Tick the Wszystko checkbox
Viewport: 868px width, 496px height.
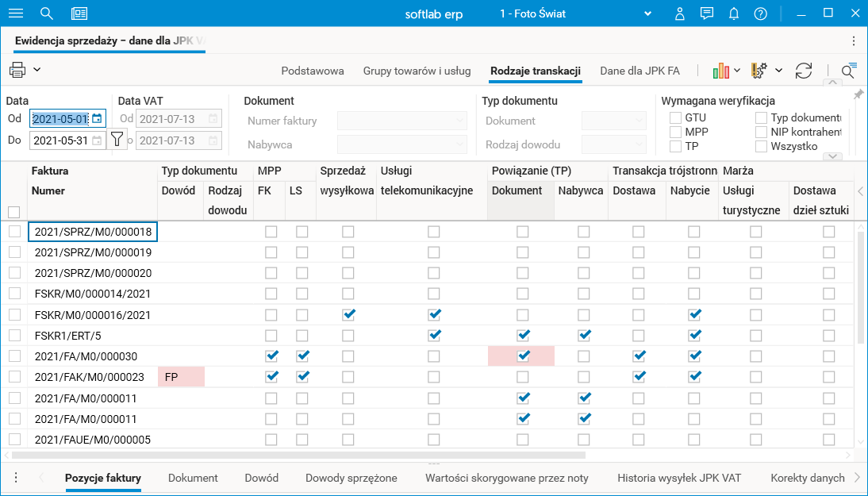(762, 146)
